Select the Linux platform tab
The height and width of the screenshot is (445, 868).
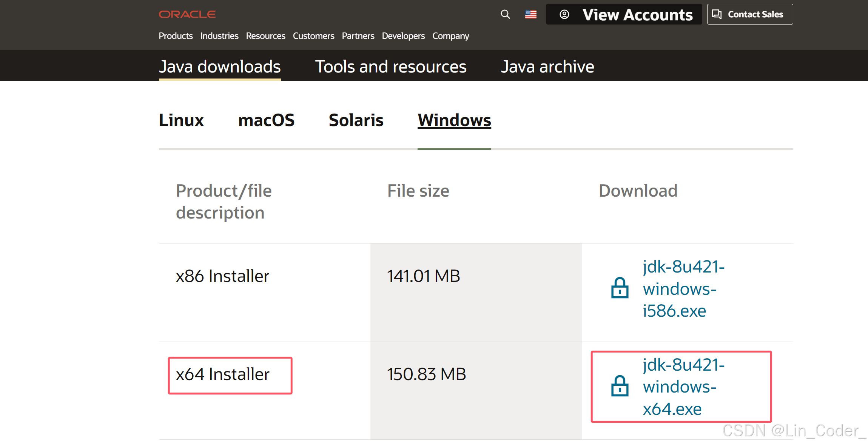[x=181, y=120]
